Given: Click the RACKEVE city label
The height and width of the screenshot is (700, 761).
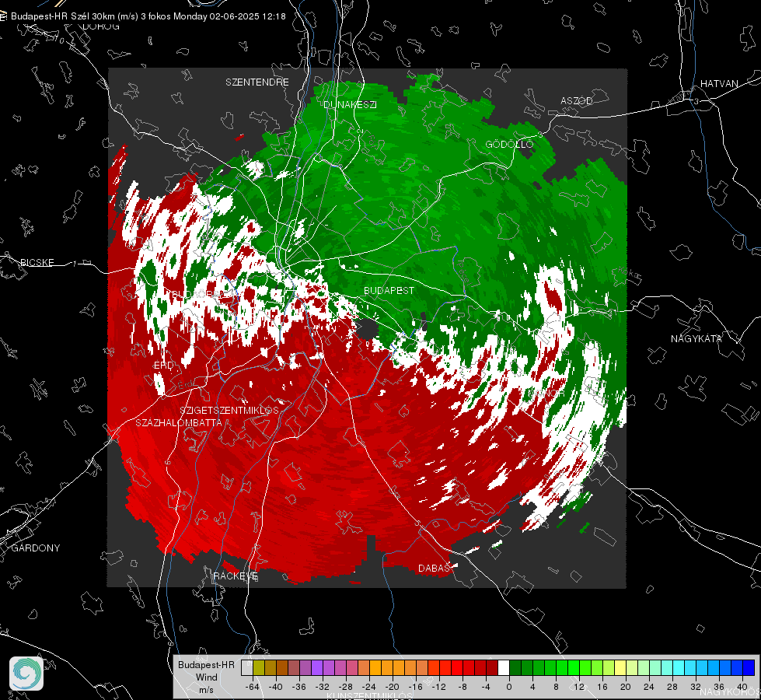Looking at the screenshot, I should pyautogui.click(x=236, y=576).
